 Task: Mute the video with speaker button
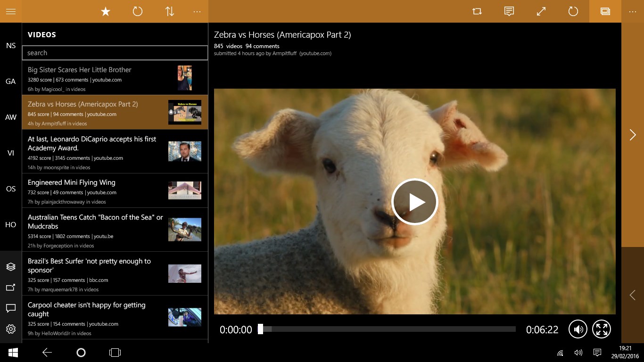click(578, 329)
